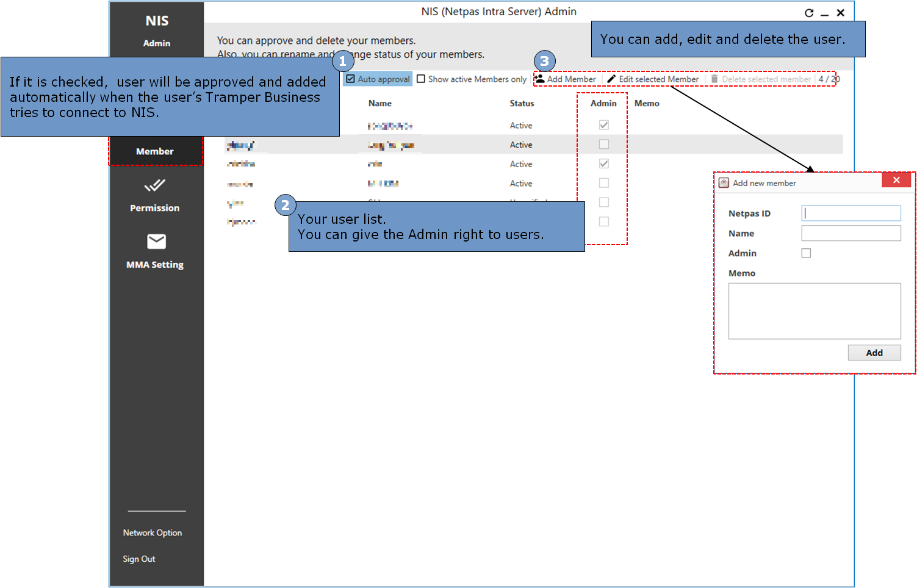
Task: Toggle the Auto approval checkbox
Action: pos(350,79)
